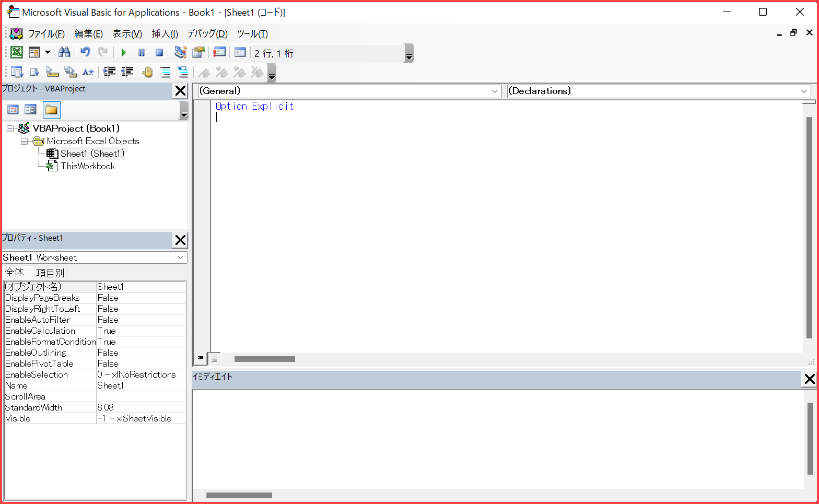The height and width of the screenshot is (504, 819).
Task: Toggle Folders view in project panel
Action: click(51, 110)
